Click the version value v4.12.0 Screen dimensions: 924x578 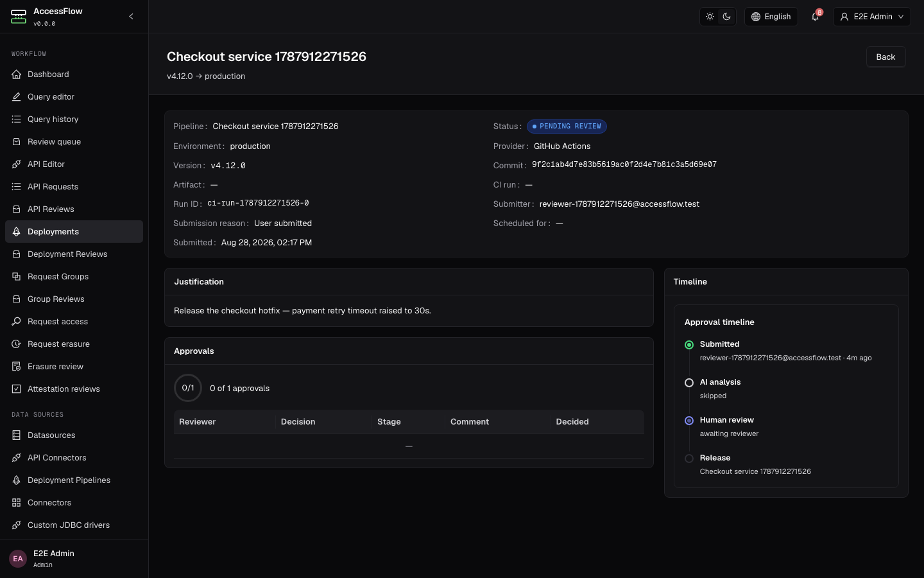tap(228, 166)
